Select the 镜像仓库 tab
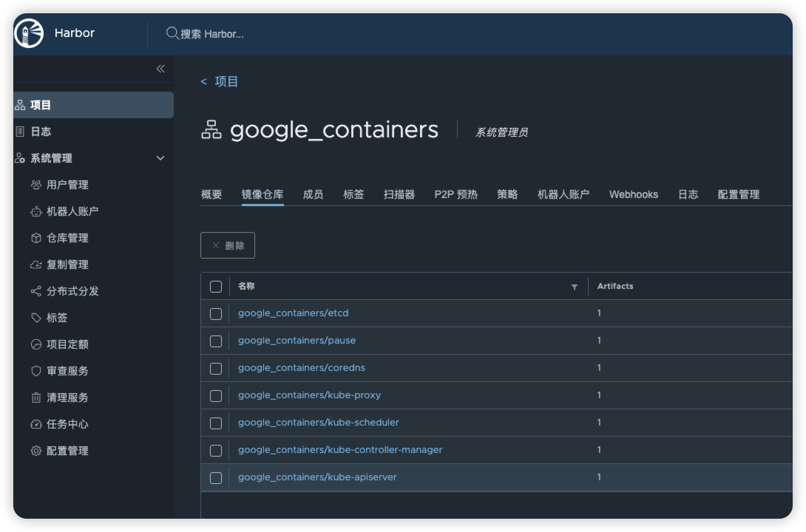This screenshot has height=532, width=806. (263, 194)
